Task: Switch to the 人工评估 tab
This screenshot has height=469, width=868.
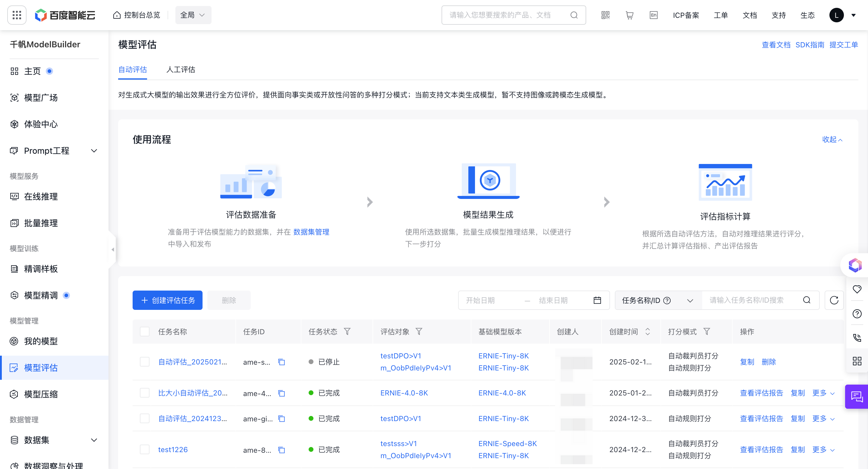Action: 181,70
